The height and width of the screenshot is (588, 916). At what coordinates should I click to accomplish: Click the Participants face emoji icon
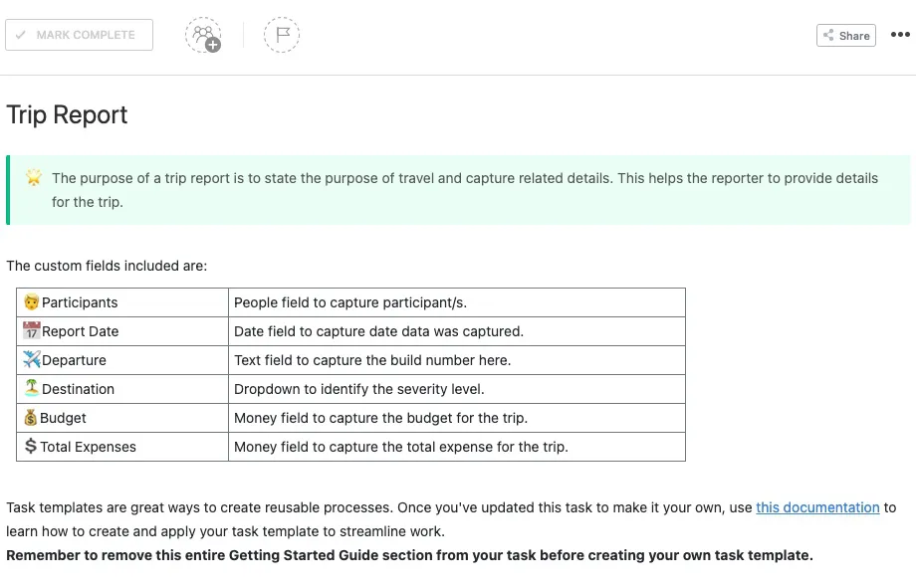[x=32, y=301]
